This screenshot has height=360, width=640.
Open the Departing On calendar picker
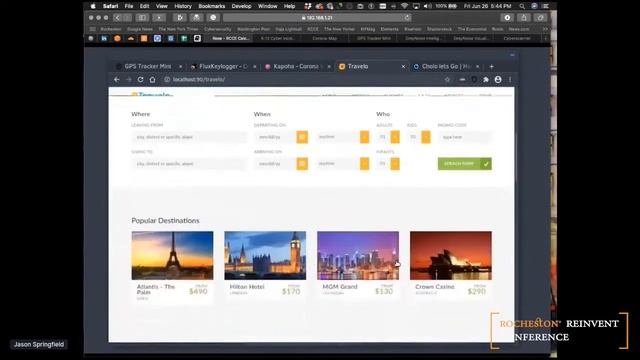tap(302, 137)
